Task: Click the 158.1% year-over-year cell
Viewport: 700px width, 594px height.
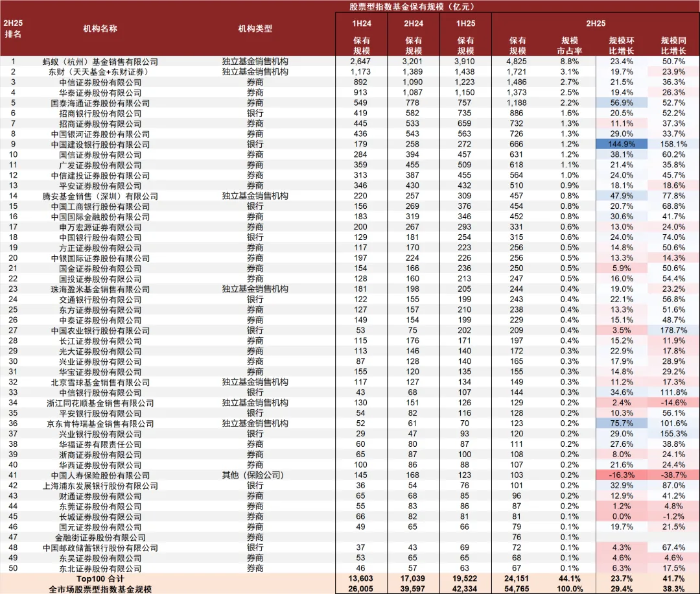Action: coord(673,144)
